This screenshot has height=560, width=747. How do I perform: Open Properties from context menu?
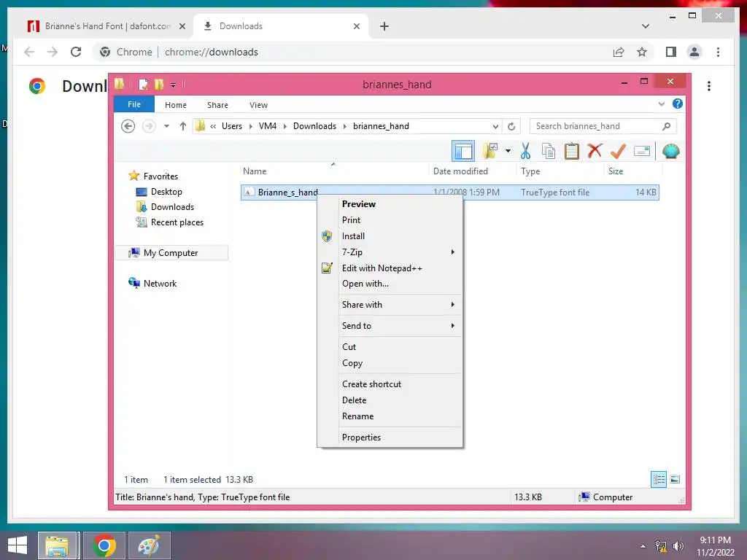click(x=390, y=437)
